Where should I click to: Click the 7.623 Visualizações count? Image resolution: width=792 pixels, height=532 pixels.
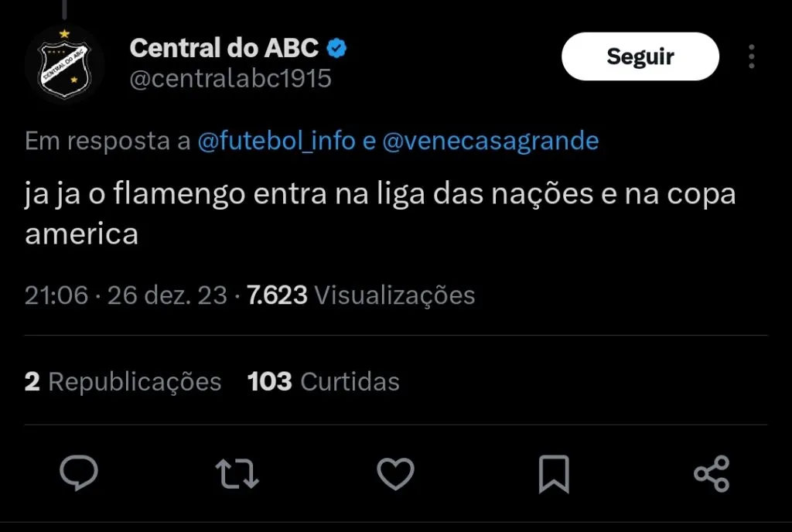pyautogui.click(x=360, y=295)
